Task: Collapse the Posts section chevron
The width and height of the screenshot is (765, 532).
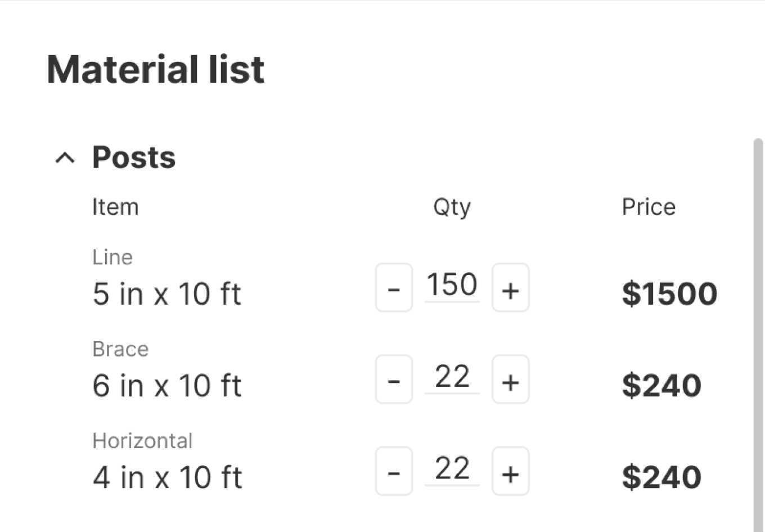Action: click(65, 158)
